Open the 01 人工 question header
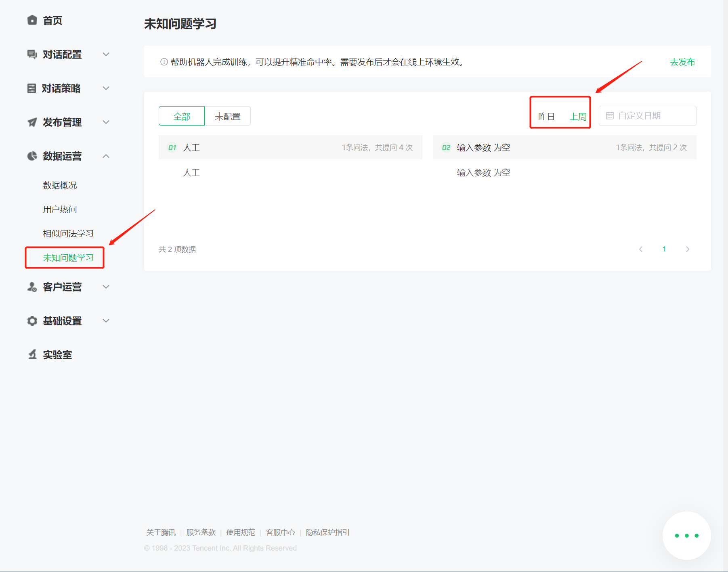The height and width of the screenshot is (572, 728). tap(290, 147)
